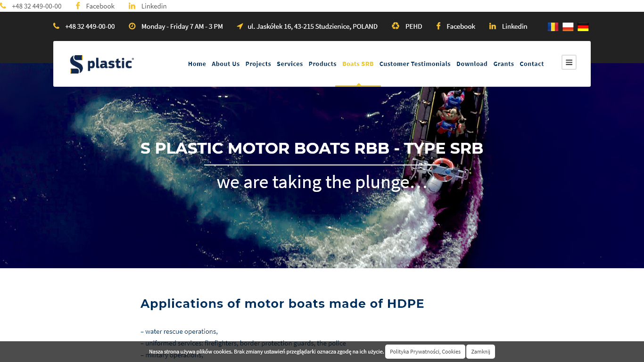Click the Facebook icon in top white strip
This screenshot has width=644, height=362.
pyautogui.click(x=78, y=6)
